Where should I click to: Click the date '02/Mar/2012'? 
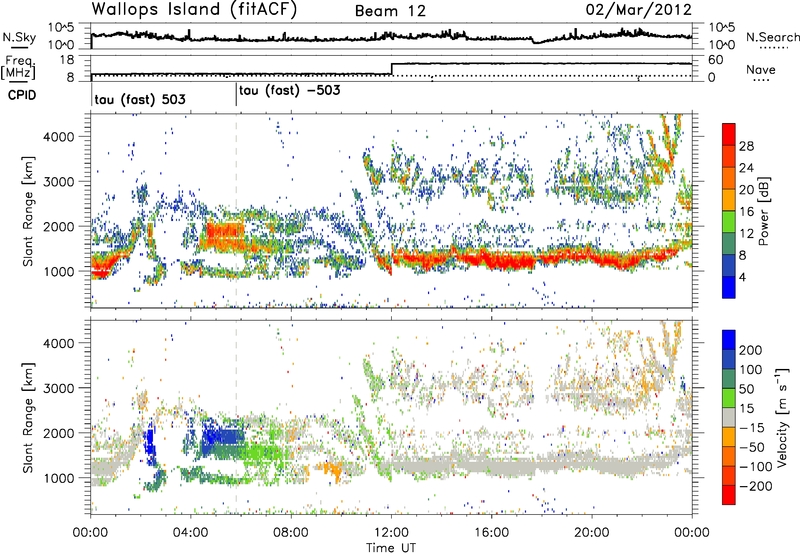639,10
